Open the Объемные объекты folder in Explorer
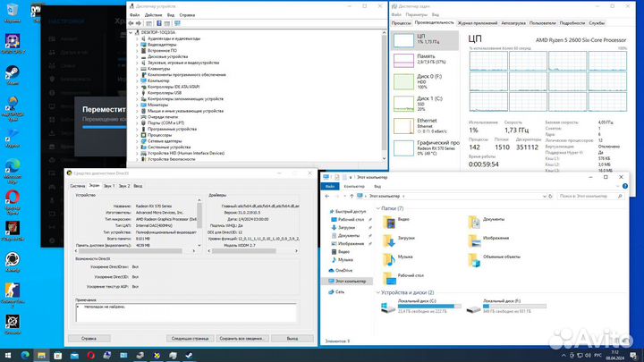The width and height of the screenshot is (644, 362). point(495,259)
